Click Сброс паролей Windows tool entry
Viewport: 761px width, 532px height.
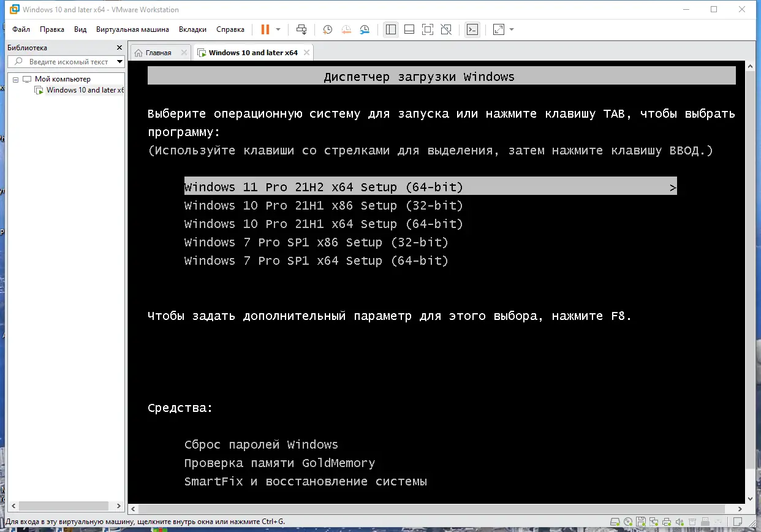coord(261,444)
